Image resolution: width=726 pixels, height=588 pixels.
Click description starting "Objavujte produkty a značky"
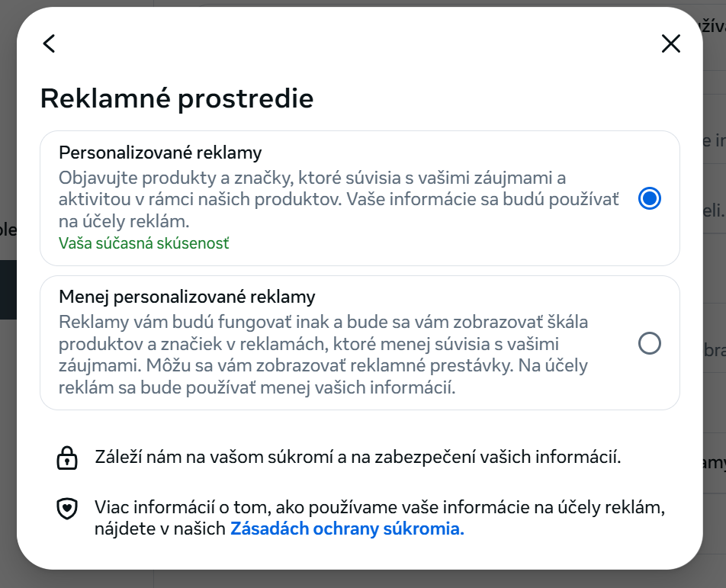pos(313,179)
